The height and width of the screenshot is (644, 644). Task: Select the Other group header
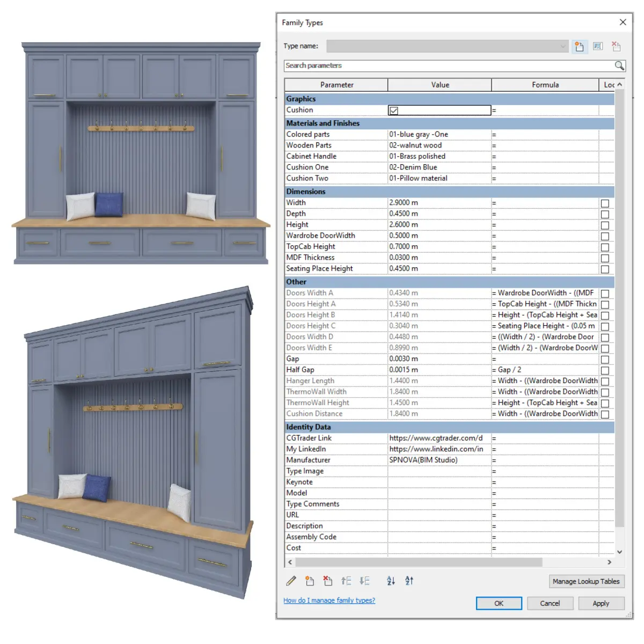[x=450, y=281]
